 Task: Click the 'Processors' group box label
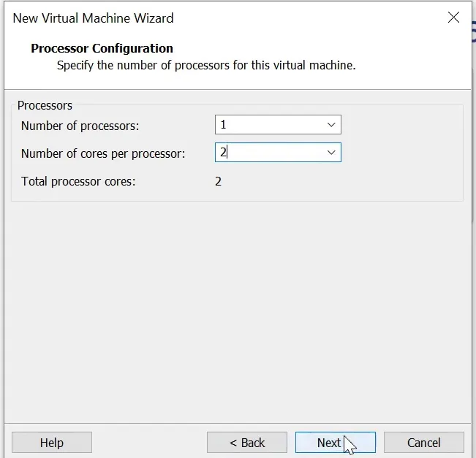(45, 105)
